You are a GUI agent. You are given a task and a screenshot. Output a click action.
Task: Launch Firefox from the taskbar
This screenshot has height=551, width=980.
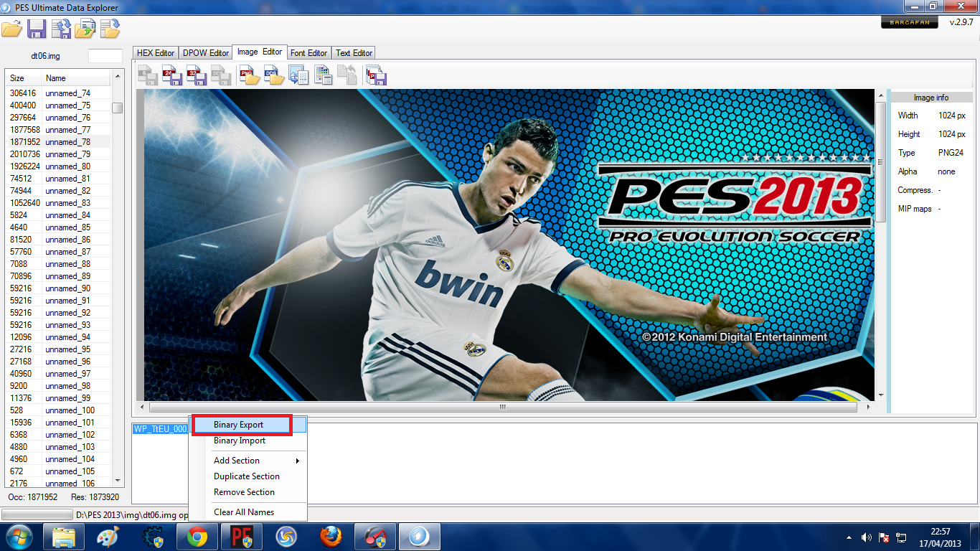click(331, 537)
